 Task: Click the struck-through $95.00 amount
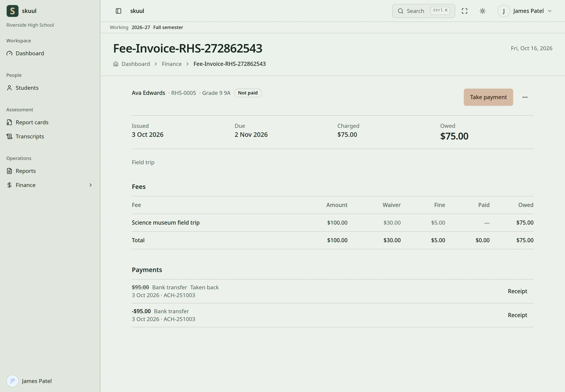tap(140, 287)
